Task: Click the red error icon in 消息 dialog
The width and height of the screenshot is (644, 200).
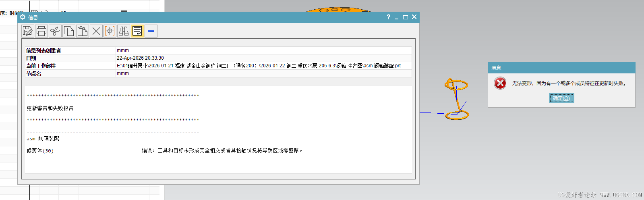Action: (x=500, y=83)
